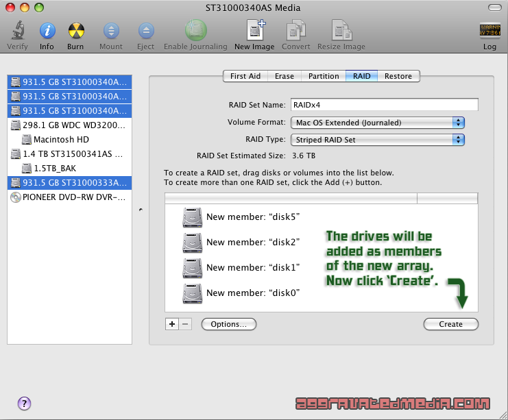
Task: Click New member "disk5" text
Action: click(253, 217)
